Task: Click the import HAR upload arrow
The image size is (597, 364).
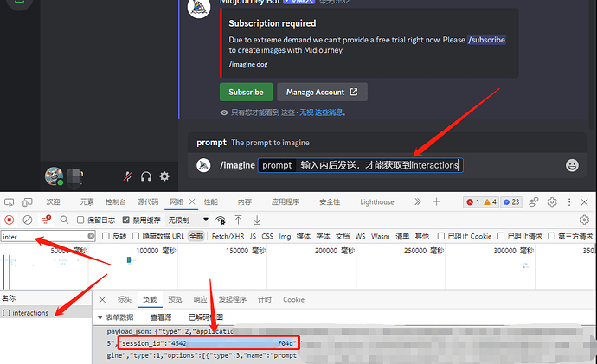Action: (x=238, y=220)
